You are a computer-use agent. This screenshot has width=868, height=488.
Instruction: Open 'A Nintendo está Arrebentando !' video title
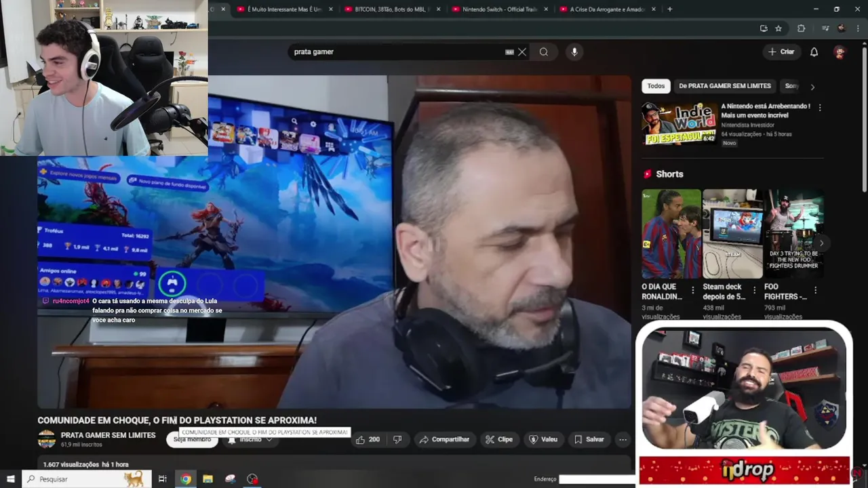coord(766,110)
